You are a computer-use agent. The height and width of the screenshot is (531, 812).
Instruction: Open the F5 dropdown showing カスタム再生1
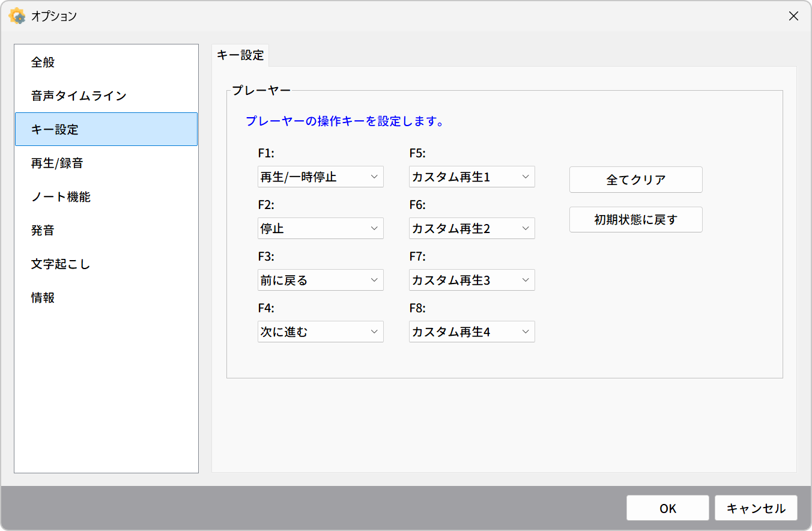pyautogui.click(x=472, y=177)
